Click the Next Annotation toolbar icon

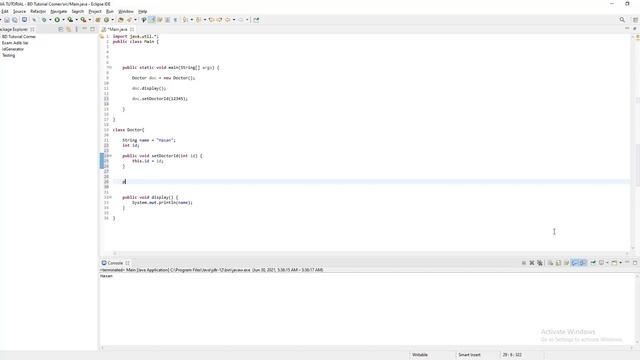point(185,20)
